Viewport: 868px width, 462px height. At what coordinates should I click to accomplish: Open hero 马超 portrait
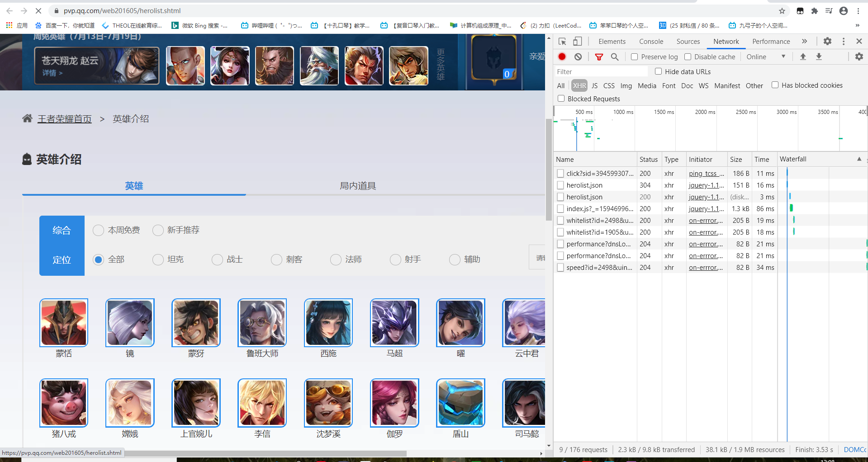click(x=394, y=323)
